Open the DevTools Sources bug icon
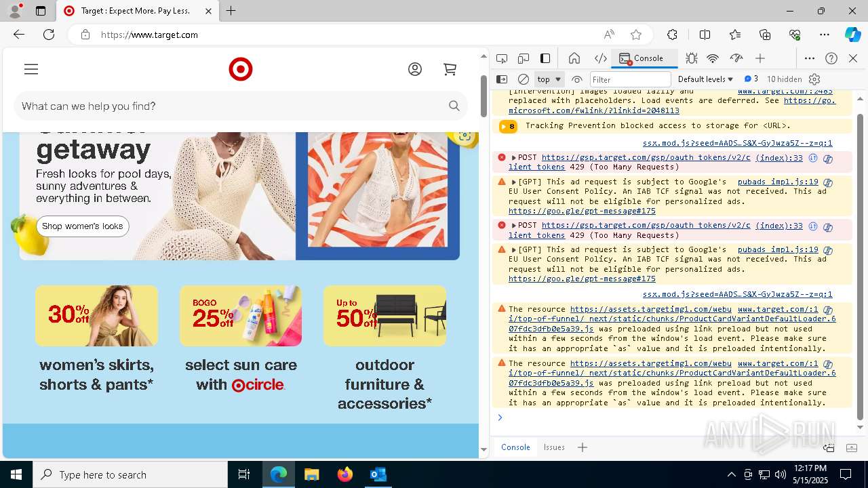 coord(691,58)
